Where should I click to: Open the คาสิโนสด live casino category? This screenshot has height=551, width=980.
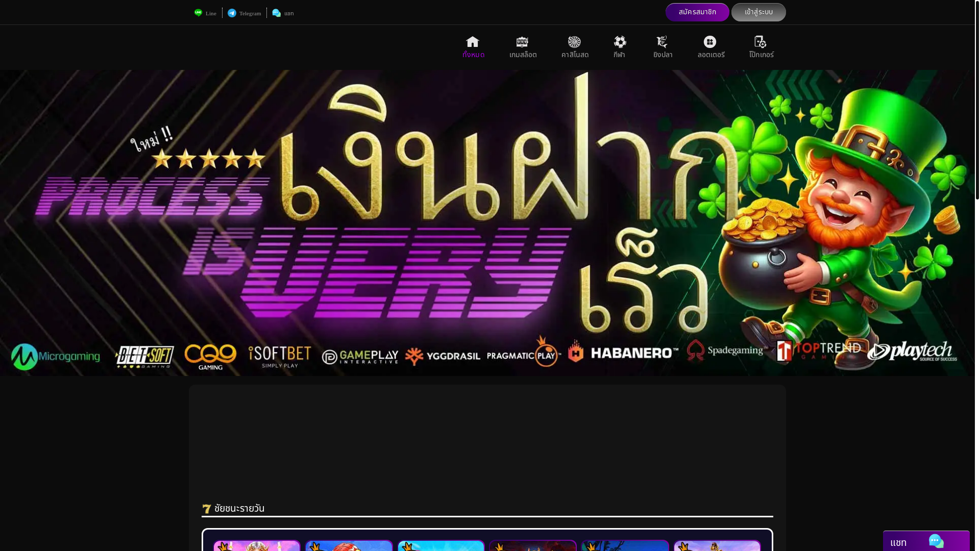pyautogui.click(x=575, y=47)
